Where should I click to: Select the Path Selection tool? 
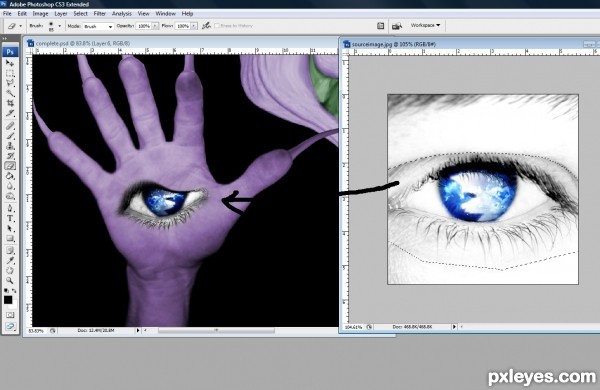click(10, 228)
